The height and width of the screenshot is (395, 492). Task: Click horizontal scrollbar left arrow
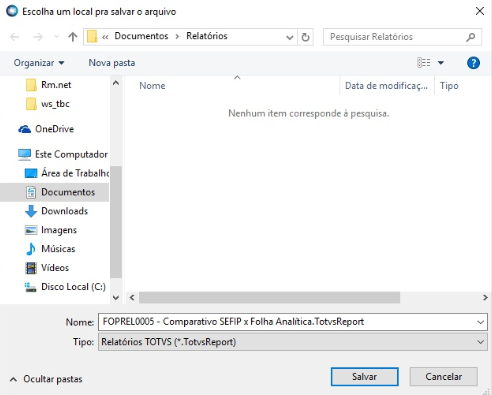coord(132,297)
